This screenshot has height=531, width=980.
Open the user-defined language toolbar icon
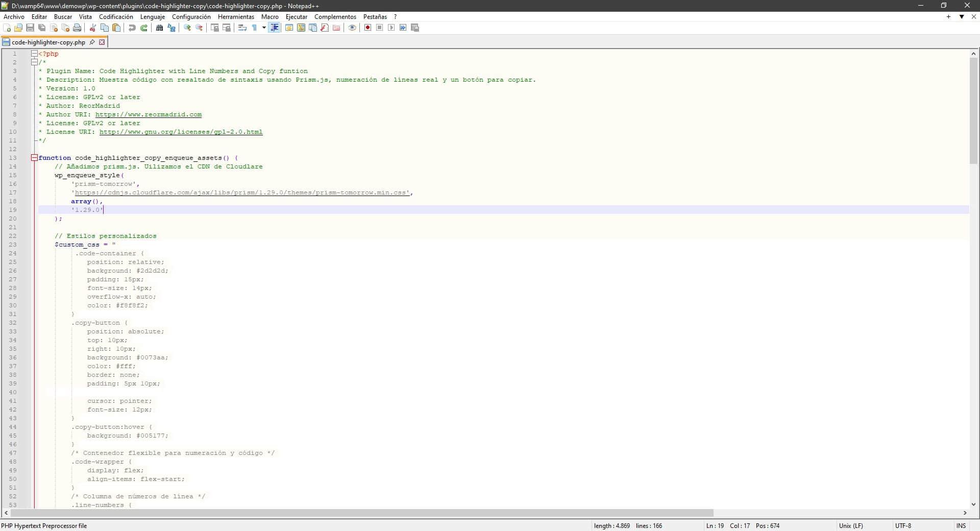(289, 28)
